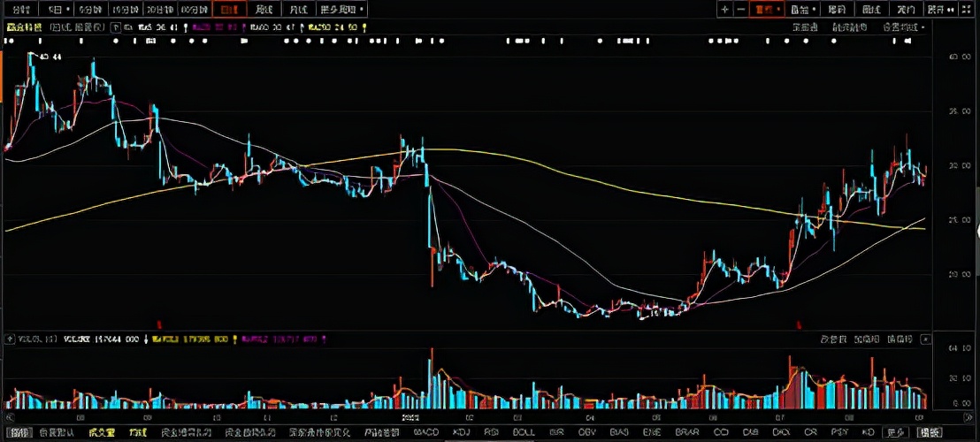Screen dimensions: 980x442
Task: Select the BRAR indicator tab
Action: [x=687, y=432]
